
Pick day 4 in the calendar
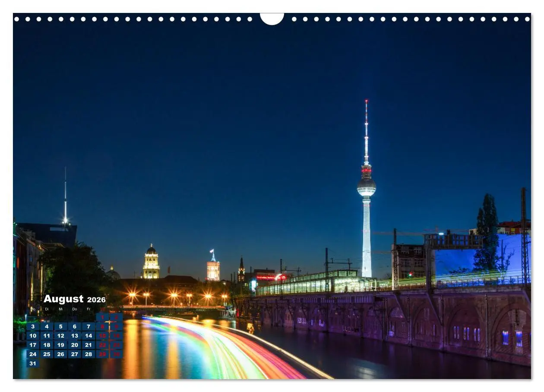tap(47, 326)
